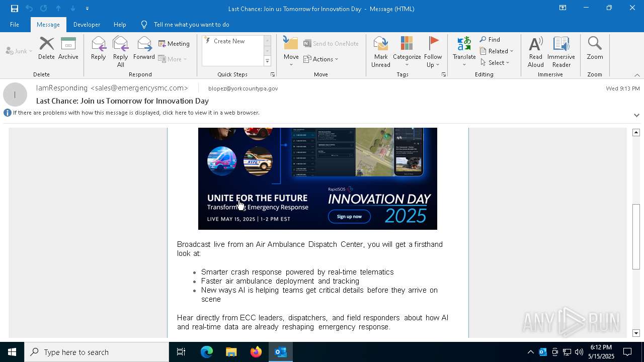The height and width of the screenshot is (362, 644).
Task: Open the Help tab
Action: (120, 25)
